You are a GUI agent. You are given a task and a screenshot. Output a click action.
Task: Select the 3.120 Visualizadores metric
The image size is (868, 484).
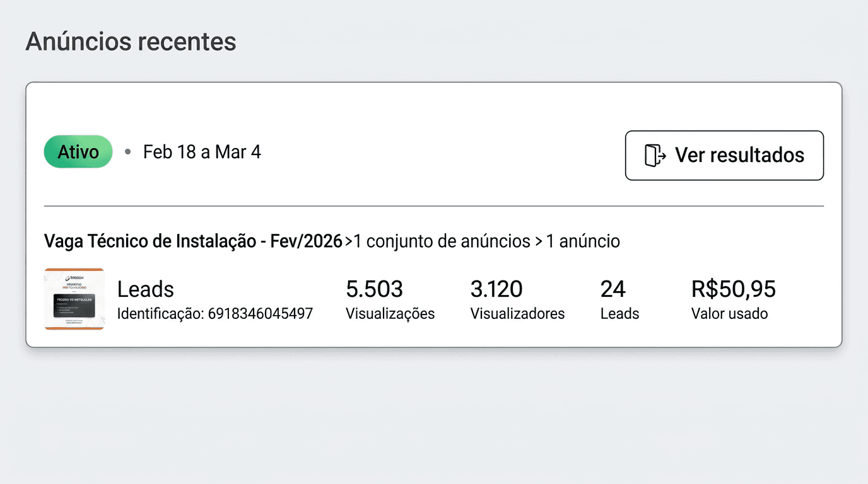point(496,289)
